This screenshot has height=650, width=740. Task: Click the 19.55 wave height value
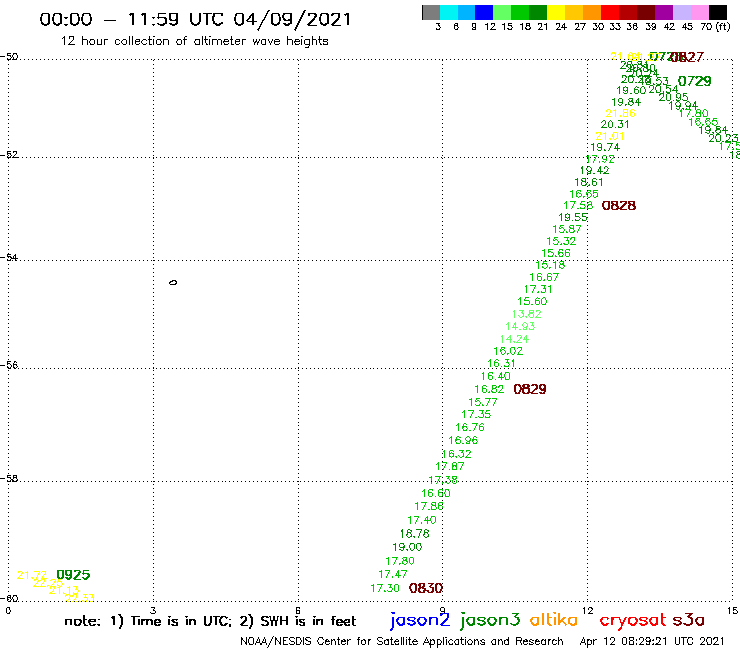click(x=573, y=217)
